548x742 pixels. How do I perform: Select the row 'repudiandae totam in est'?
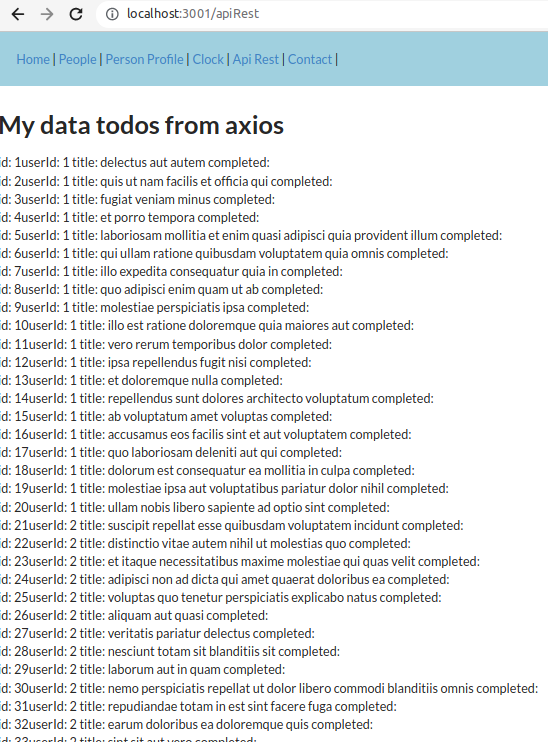click(x=198, y=706)
